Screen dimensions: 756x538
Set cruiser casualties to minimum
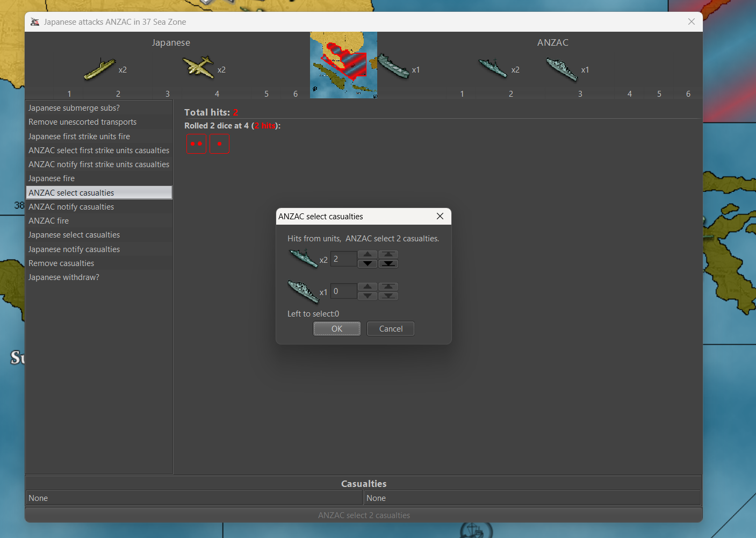(388, 296)
